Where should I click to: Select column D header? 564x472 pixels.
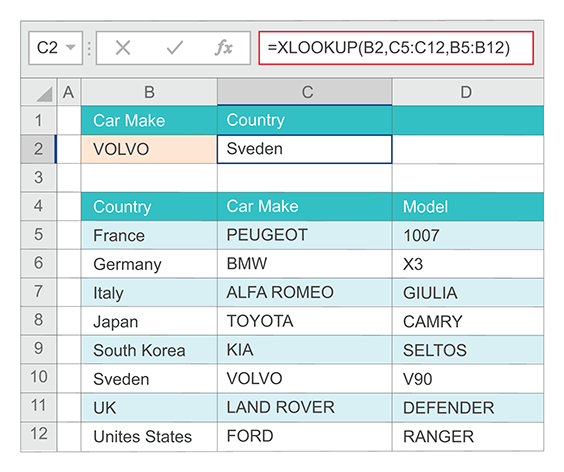(468, 92)
